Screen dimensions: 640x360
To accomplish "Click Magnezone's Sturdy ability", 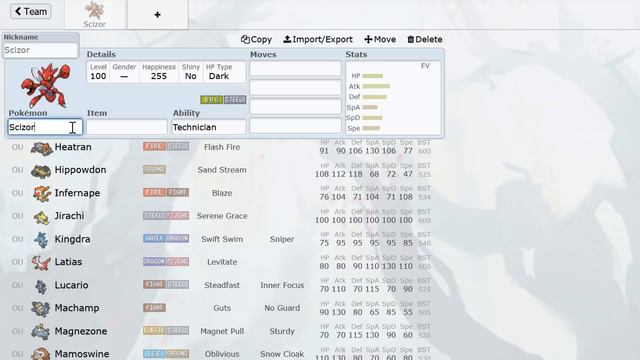I will tap(282, 331).
